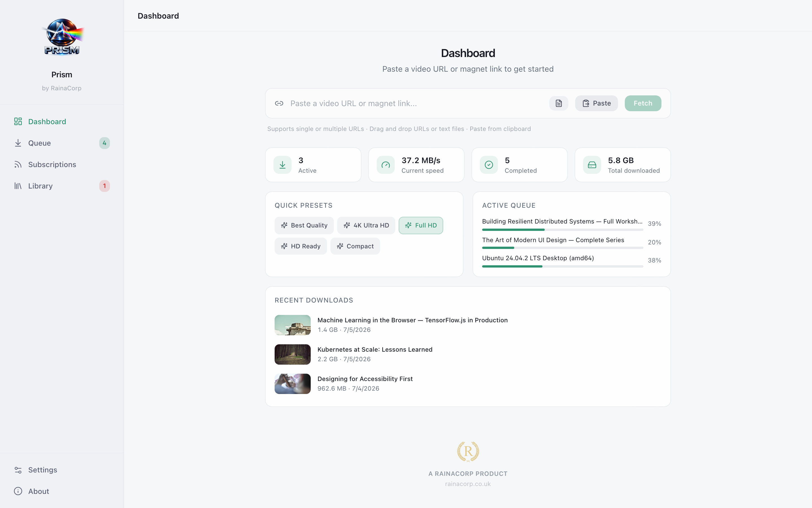Click the 2.2 GB · 7/5/2026 detail
Screen dimensions: 812x508
(344, 359)
